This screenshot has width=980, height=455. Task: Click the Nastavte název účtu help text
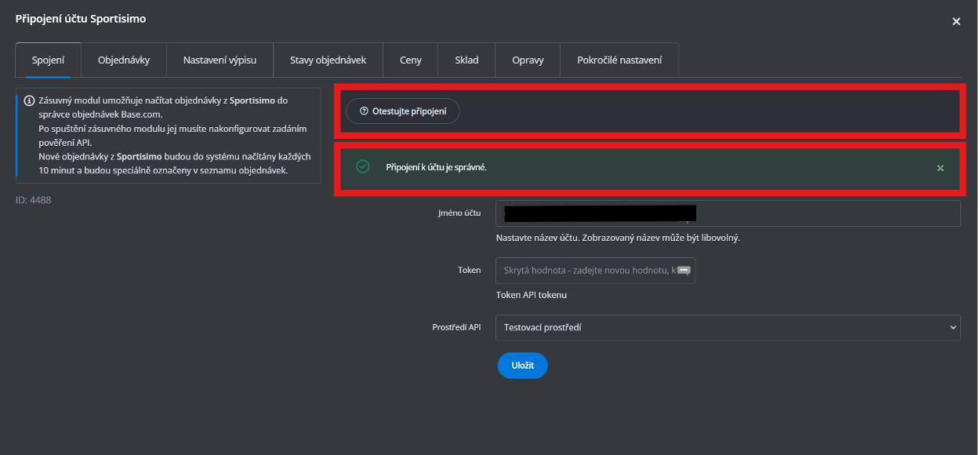click(x=619, y=238)
